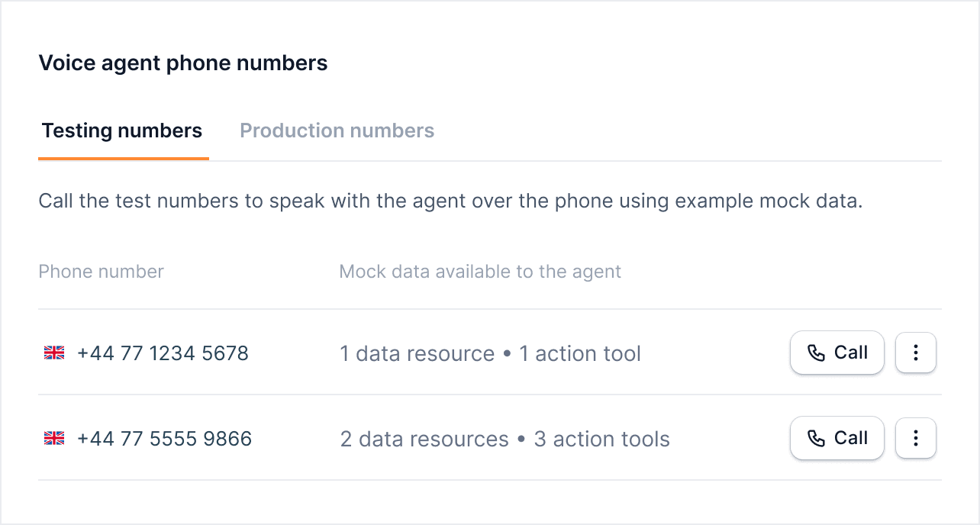The image size is (980, 525).
Task: Select the phone number +44 77 1234 5678
Action: pyautogui.click(x=164, y=353)
